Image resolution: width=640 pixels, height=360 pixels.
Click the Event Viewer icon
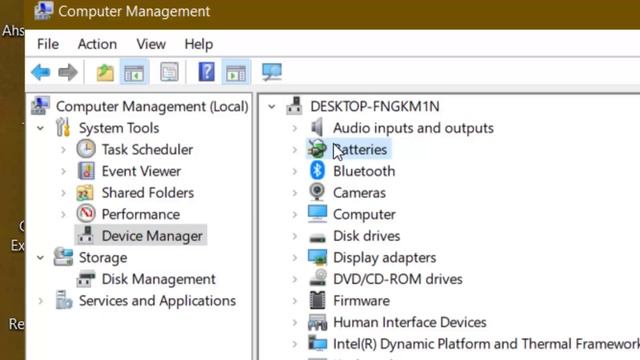click(x=86, y=171)
